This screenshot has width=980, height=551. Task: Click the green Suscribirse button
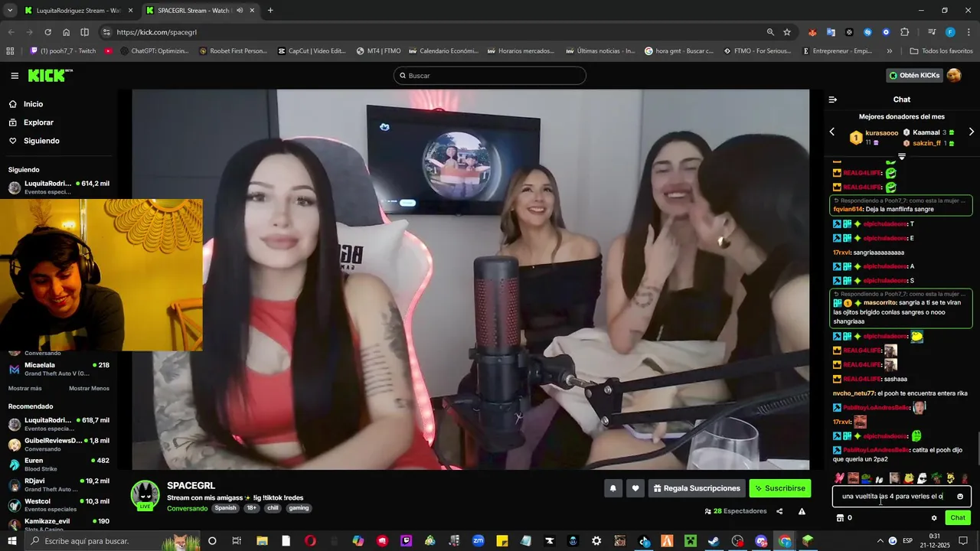click(x=780, y=488)
